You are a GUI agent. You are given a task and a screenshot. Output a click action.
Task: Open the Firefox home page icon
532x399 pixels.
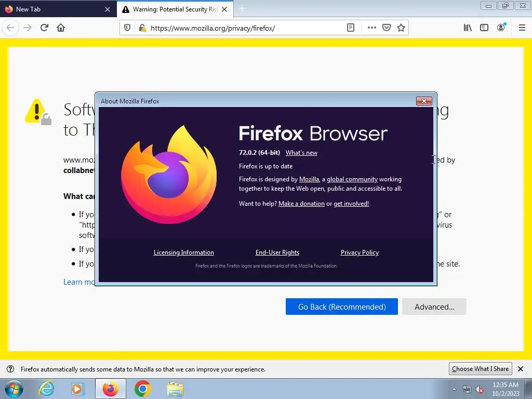(x=61, y=28)
